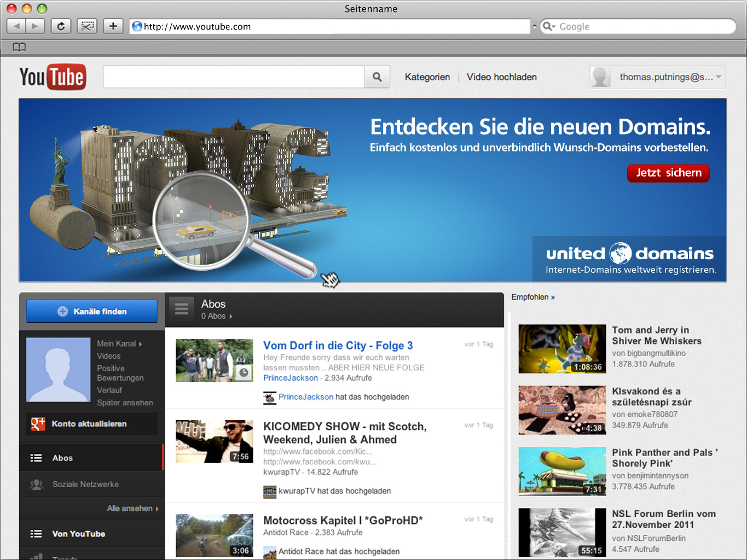The image size is (747, 560).
Task: Click the watch later clock on first video
Action: pos(244,372)
